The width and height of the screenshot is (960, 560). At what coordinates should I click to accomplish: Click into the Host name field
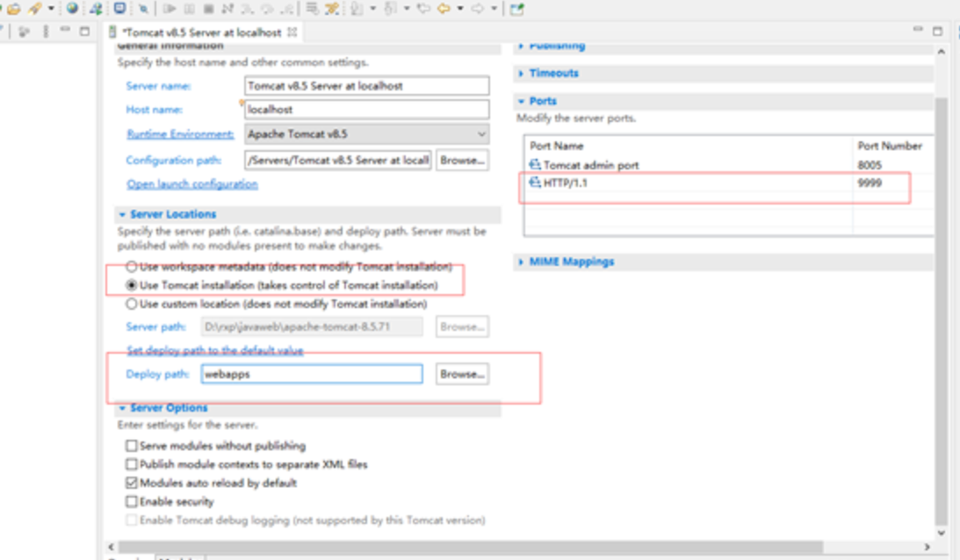coord(367,110)
